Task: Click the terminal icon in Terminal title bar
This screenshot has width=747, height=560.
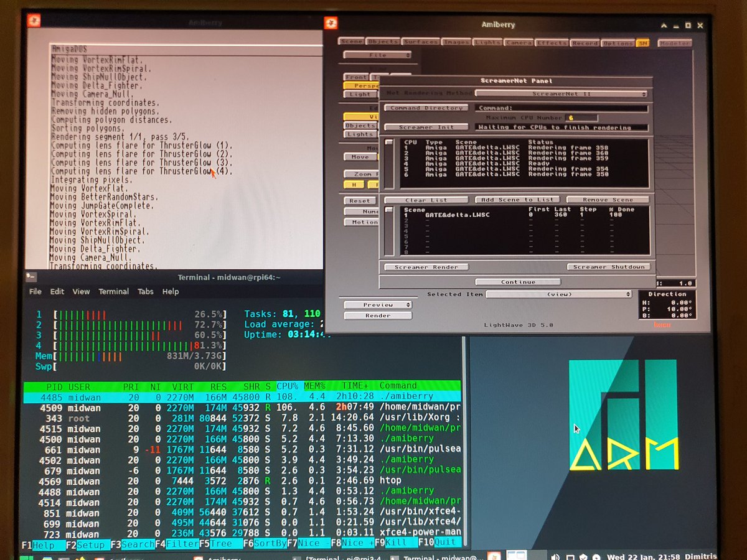Action: [x=31, y=276]
